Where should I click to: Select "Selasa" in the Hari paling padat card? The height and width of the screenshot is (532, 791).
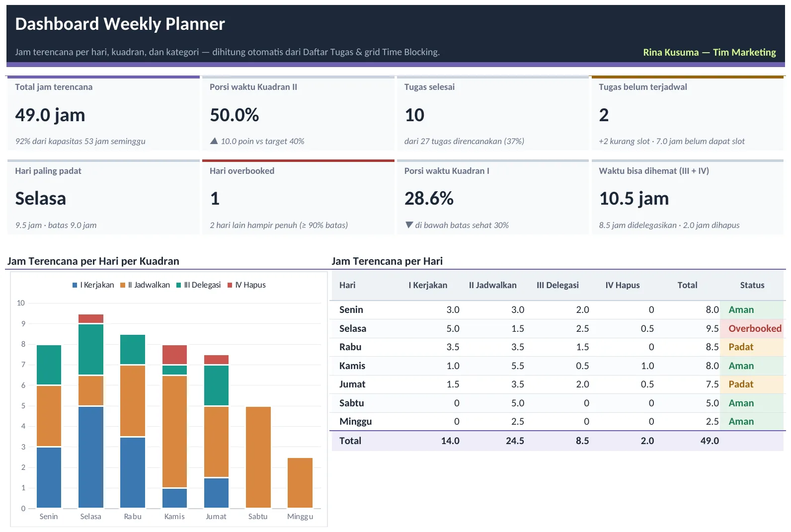(41, 199)
